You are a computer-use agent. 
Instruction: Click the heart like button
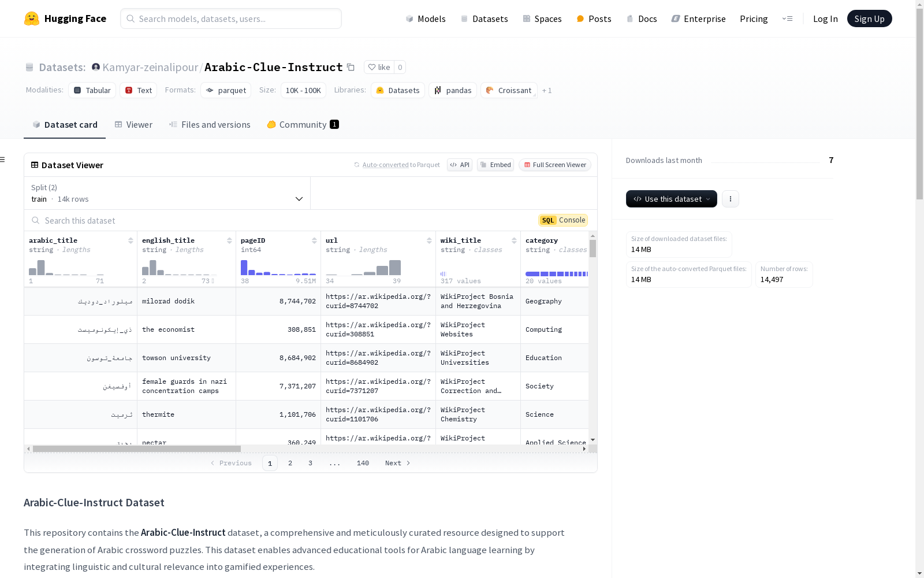[379, 67]
